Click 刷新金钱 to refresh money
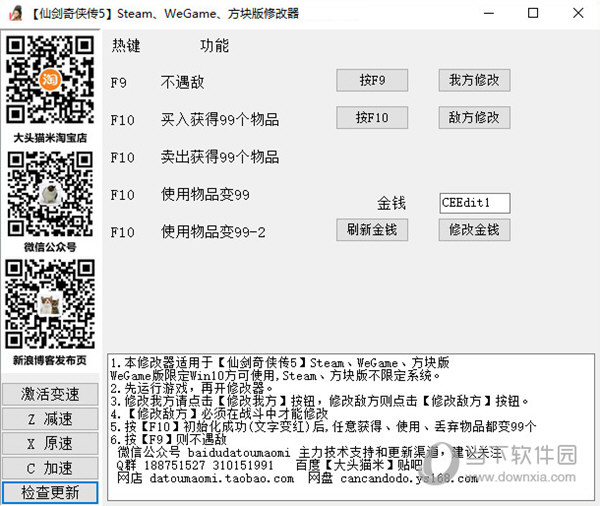Screen dimensions: 600x506 [x=372, y=230]
